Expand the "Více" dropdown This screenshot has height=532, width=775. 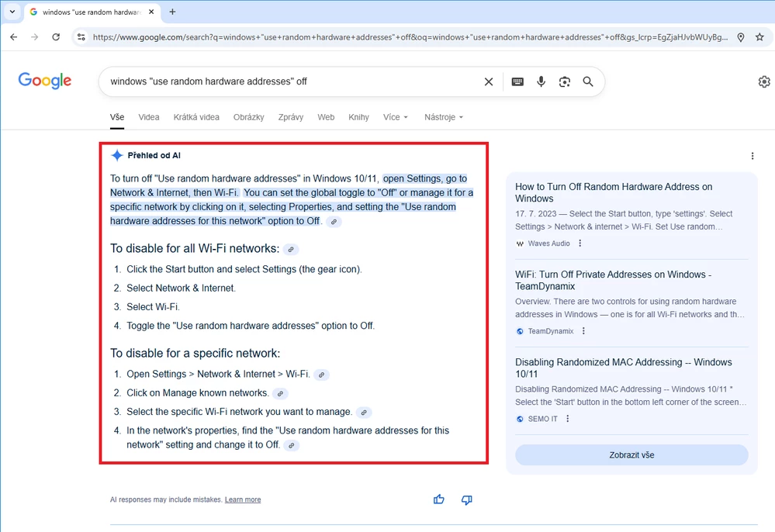[396, 117]
